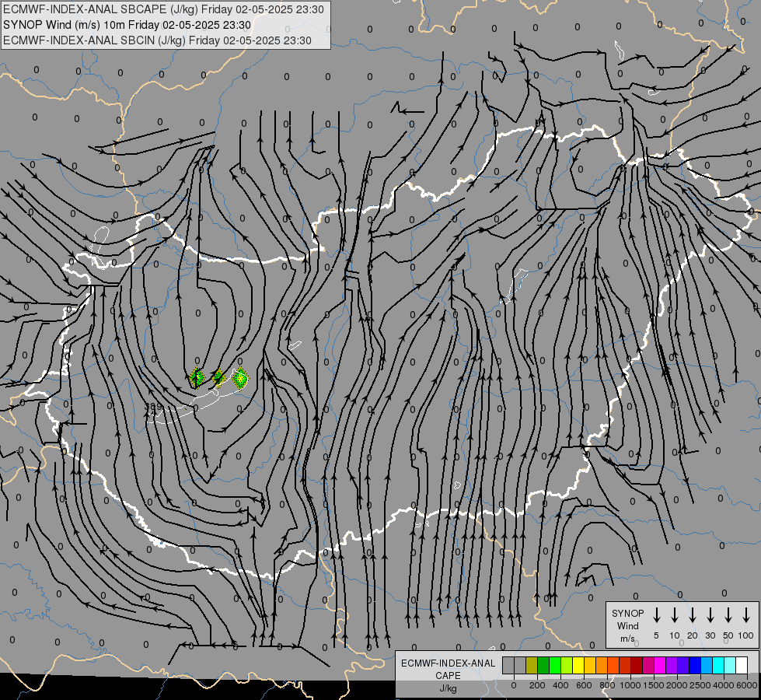Pick the olive swatch in CAPE legend
The height and width of the screenshot is (700, 761).
click(x=532, y=666)
